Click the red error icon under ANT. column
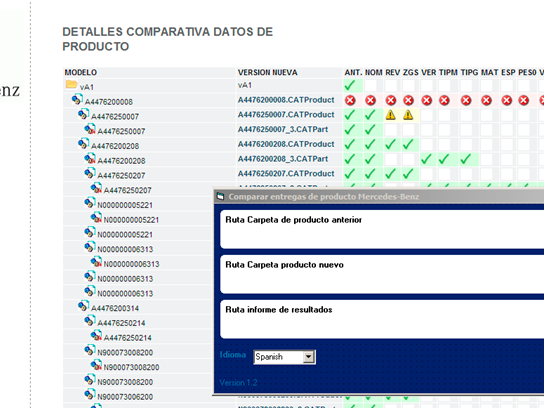544x408 pixels. [x=350, y=100]
